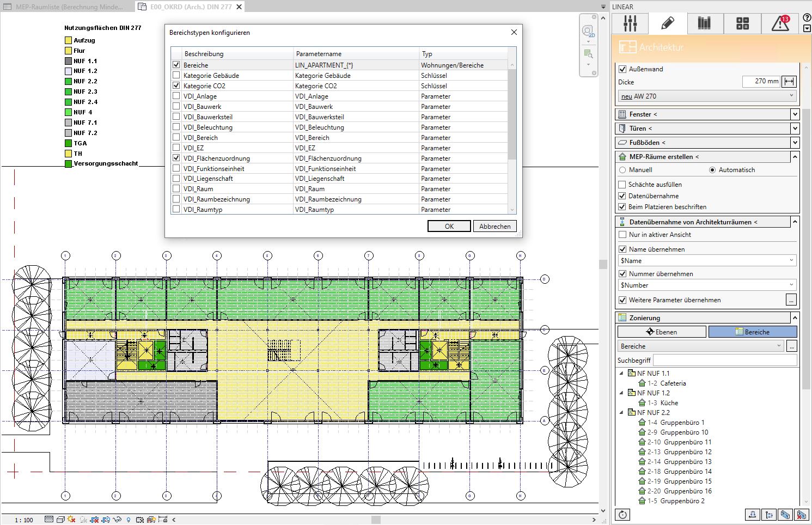Collapse the NF NUF 2.2 tree node
Screen dimensions: 812x525
click(621, 412)
